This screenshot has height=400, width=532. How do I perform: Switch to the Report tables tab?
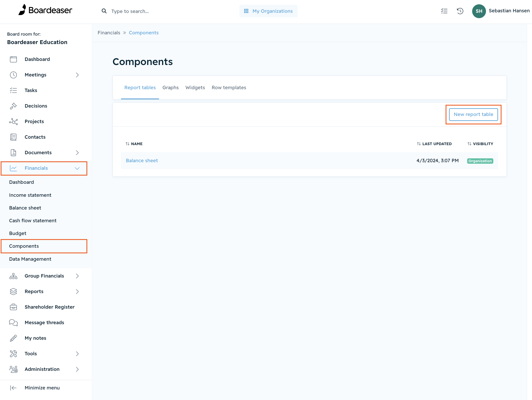pos(140,87)
